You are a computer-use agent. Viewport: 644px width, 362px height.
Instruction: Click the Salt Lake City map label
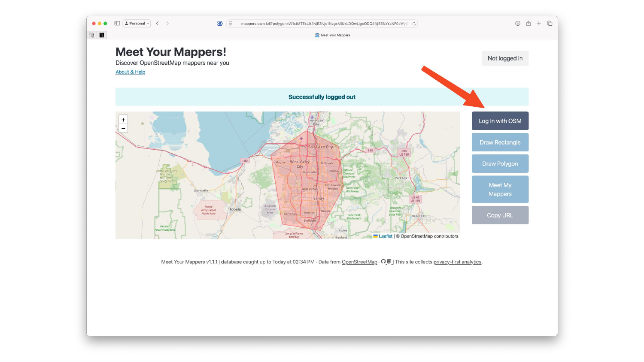320,147
